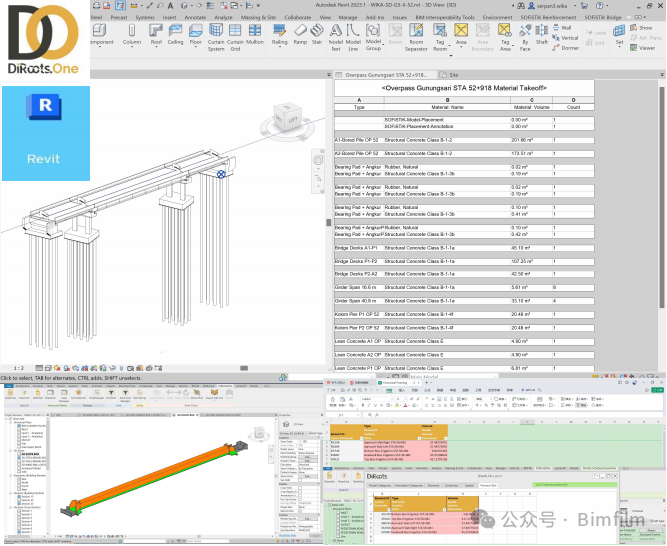Select the Shaft opening tool

click(542, 34)
